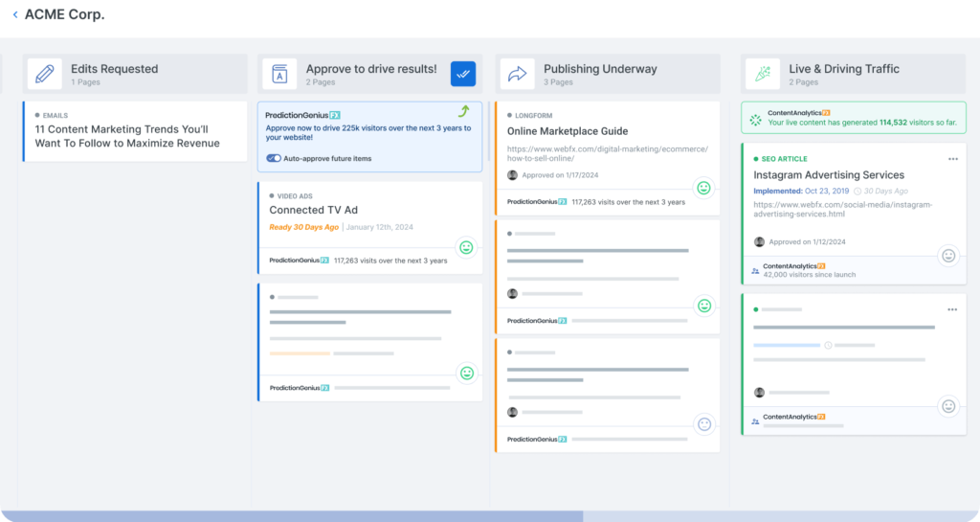Click the how-to-sell-online URL link

608,154
